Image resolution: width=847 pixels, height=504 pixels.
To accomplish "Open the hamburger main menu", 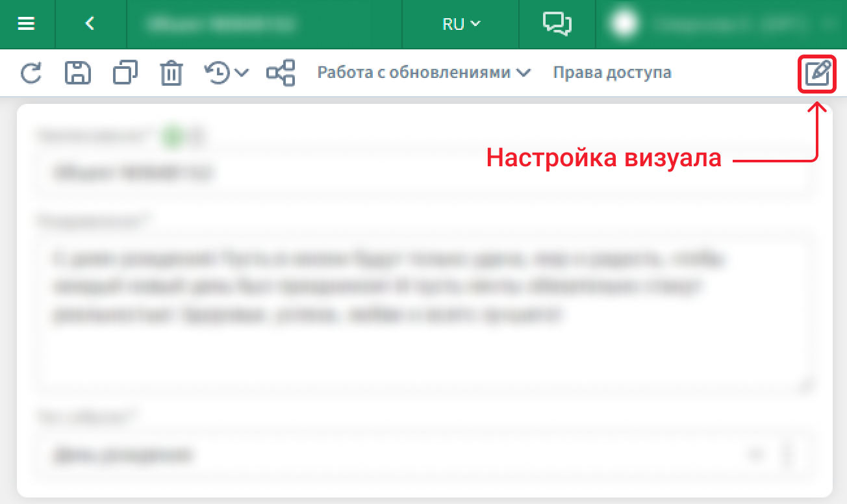I will pos(27,24).
